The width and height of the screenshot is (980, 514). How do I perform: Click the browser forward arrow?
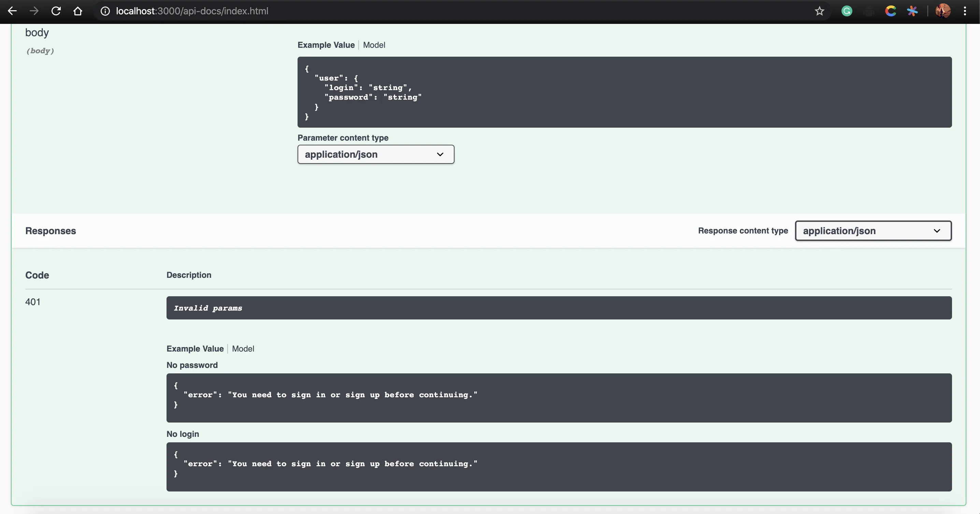[x=34, y=11]
